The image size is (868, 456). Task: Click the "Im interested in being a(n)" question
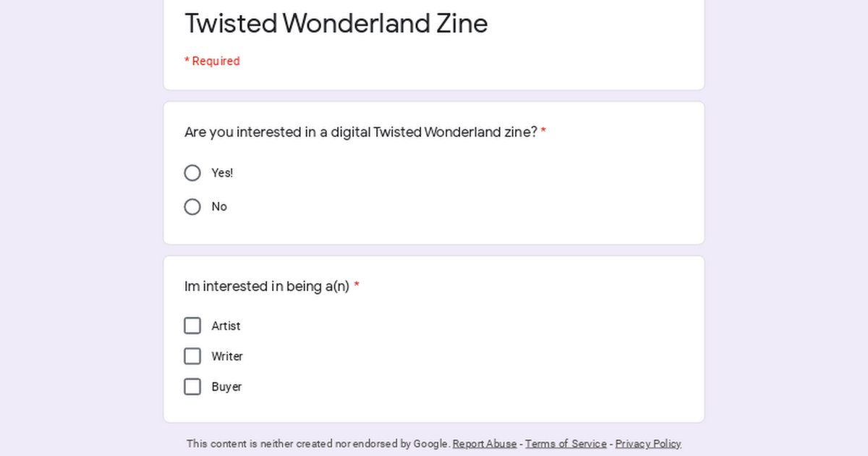click(x=267, y=287)
